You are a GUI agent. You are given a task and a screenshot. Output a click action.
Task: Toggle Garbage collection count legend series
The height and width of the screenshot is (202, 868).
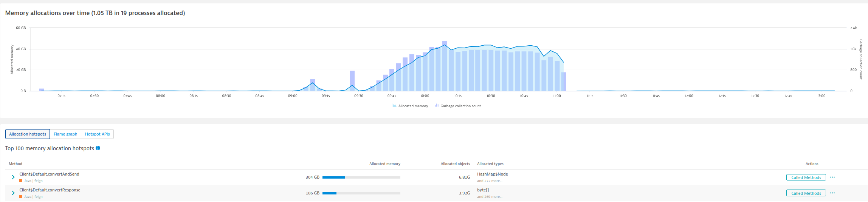pyautogui.click(x=458, y=106)
